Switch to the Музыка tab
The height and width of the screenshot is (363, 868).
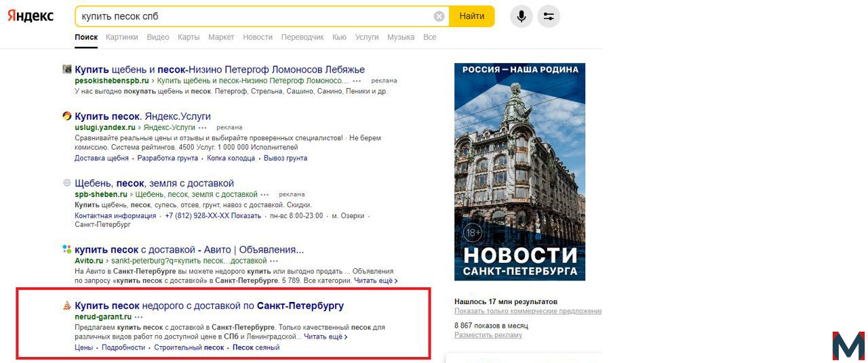[x=401, y=37]
